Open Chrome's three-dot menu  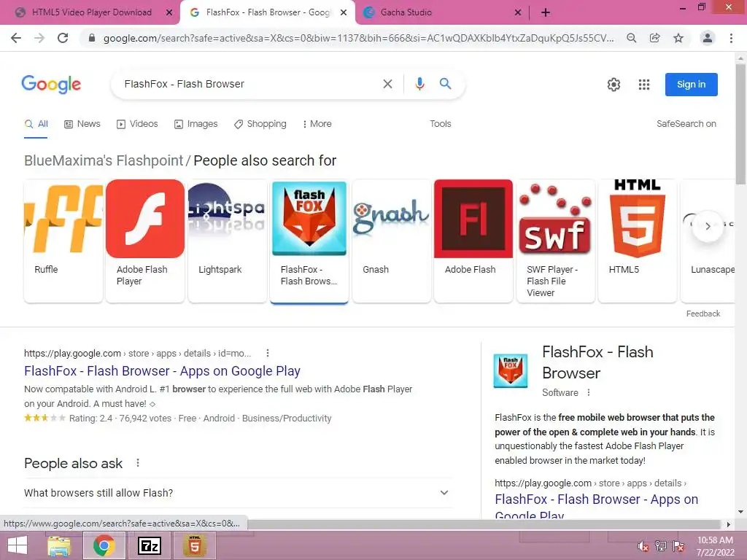(731, 38)
